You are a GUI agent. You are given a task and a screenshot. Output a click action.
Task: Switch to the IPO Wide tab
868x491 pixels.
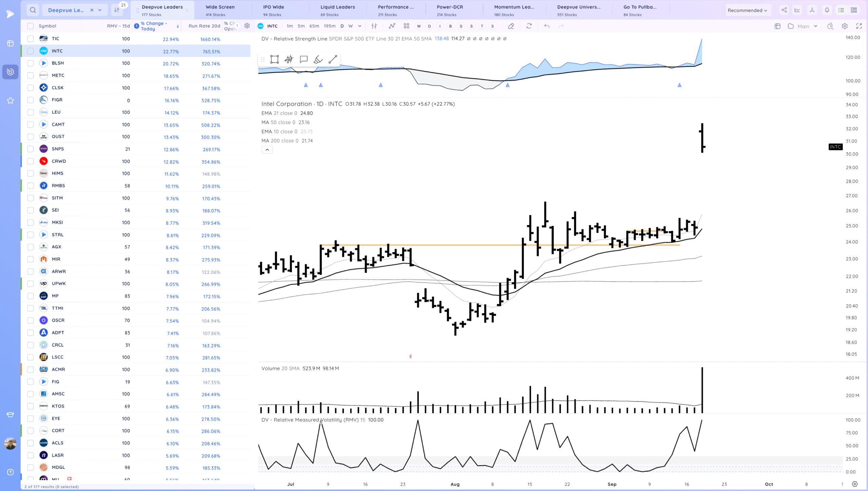[x=274, y=10]
